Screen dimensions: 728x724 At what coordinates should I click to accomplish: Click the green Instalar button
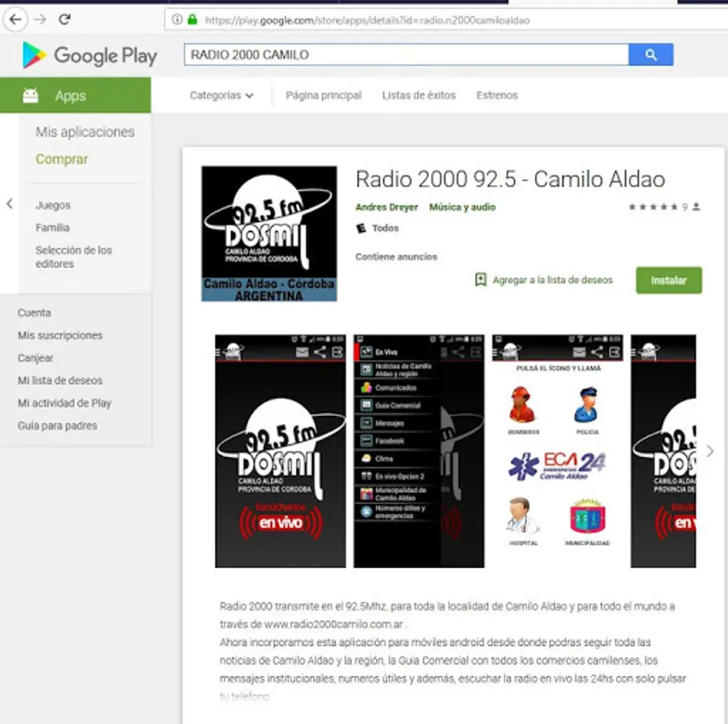click(x=668, y=280)
